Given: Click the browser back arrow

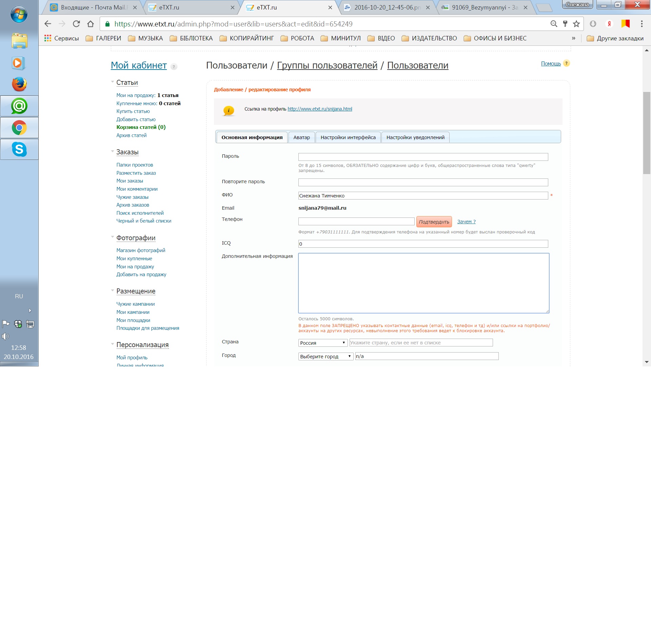Looking at the screenshot, I should coord(48,24).
